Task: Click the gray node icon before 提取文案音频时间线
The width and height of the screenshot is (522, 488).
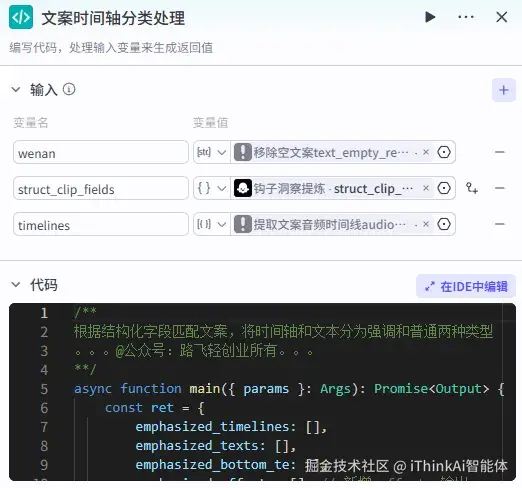Action: tap(243, 224)
